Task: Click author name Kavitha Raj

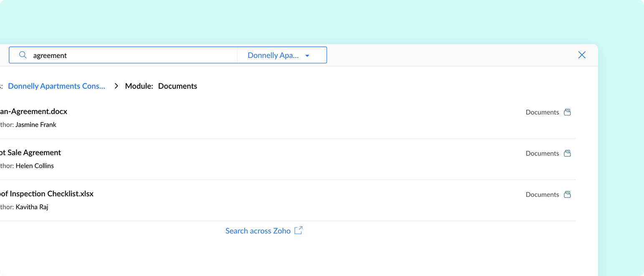Action: [32, 207]
